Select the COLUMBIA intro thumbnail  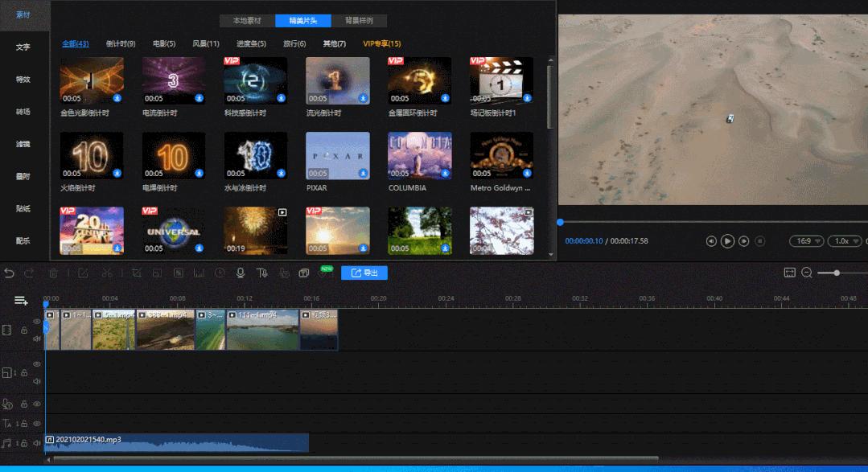420,155
